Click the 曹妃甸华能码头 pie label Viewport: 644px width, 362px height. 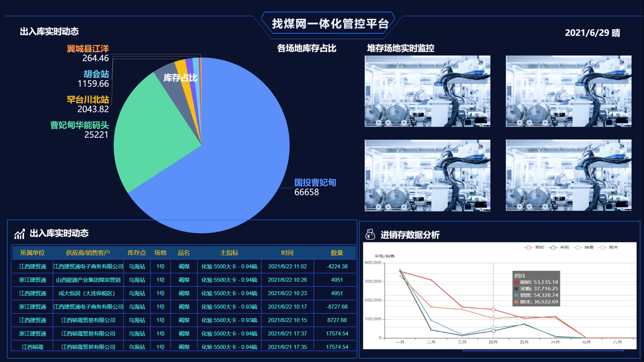coord(79,130)
